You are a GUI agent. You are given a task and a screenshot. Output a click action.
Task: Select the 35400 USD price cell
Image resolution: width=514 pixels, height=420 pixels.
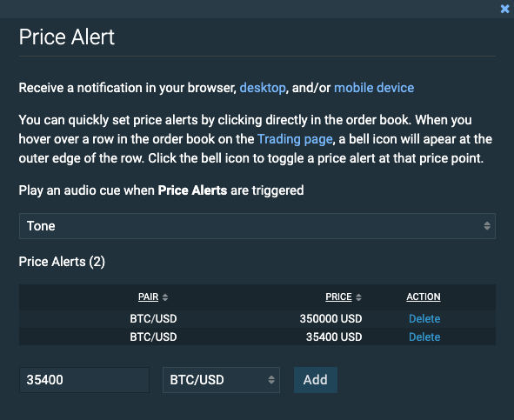334,337
